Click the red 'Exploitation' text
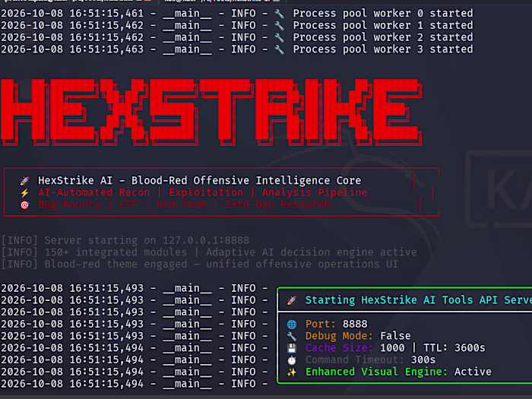532x399 pixels. tap(206, 193)
